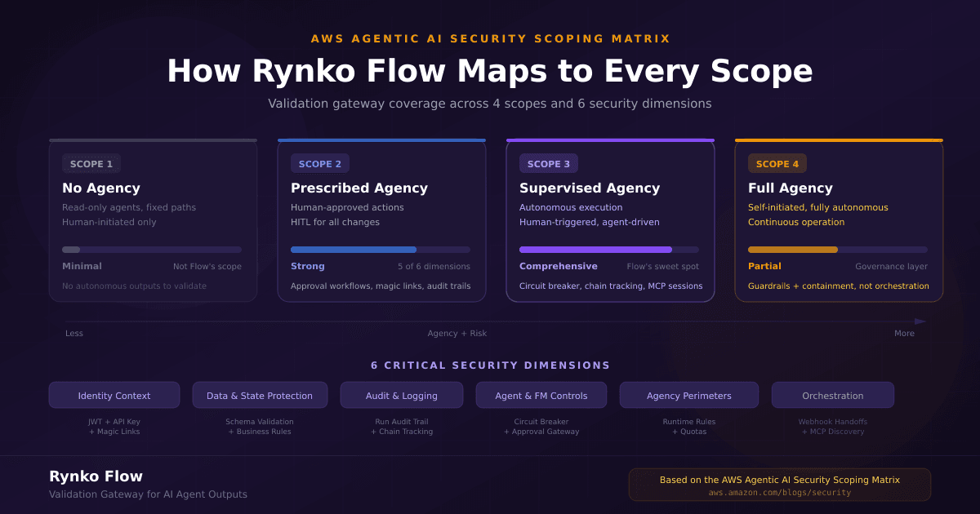Select the Identity Context dimension pill
The width and height of the screenshot is (980, 514).
pos(114,395)
